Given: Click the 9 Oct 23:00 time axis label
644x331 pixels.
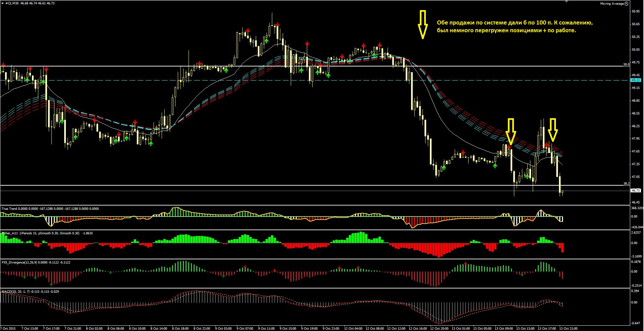Looking at the screenshot, I should [x=331, y=329].
